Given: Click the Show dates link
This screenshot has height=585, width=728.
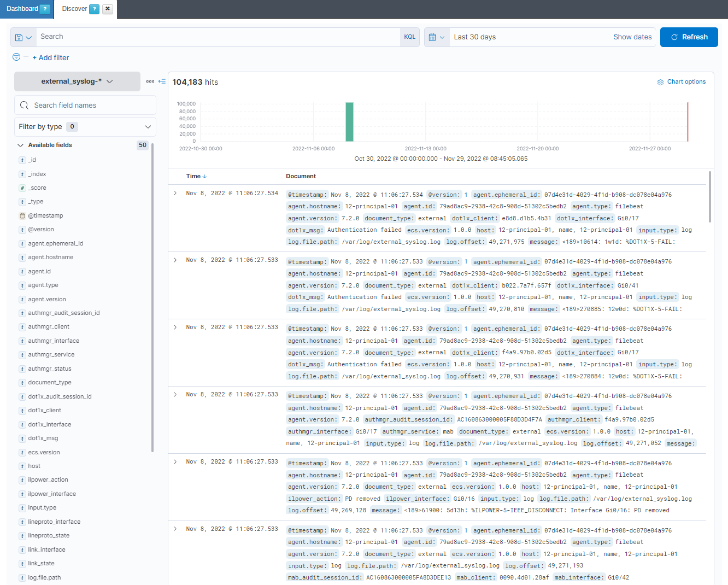Looking at the screenshot, I should point(632,37).
